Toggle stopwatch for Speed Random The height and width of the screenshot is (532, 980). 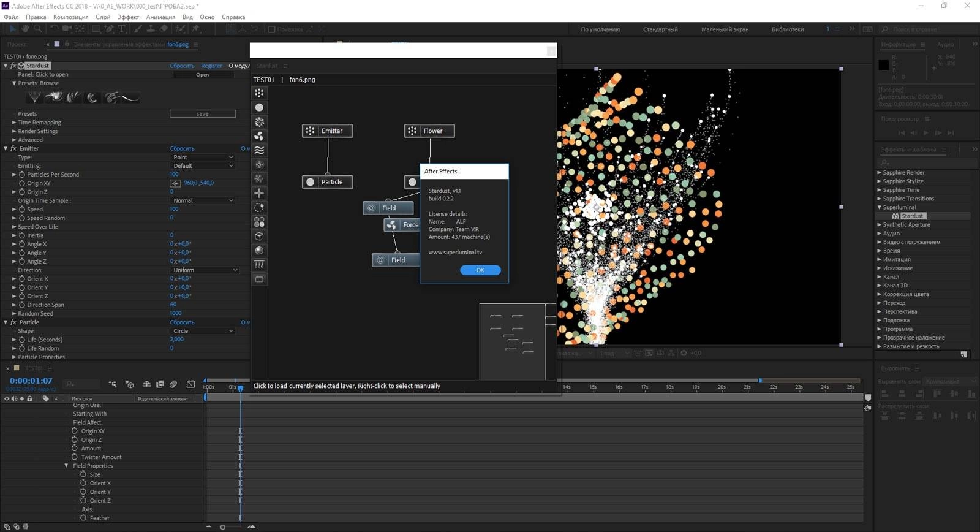pyautogui.click(x=22, y=218)
